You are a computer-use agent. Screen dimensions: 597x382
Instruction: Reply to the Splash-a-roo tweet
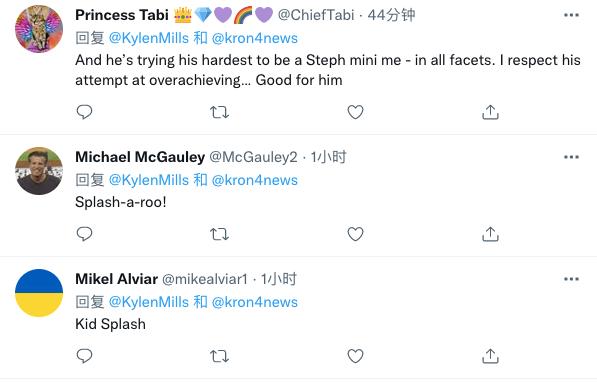(84, 234)
